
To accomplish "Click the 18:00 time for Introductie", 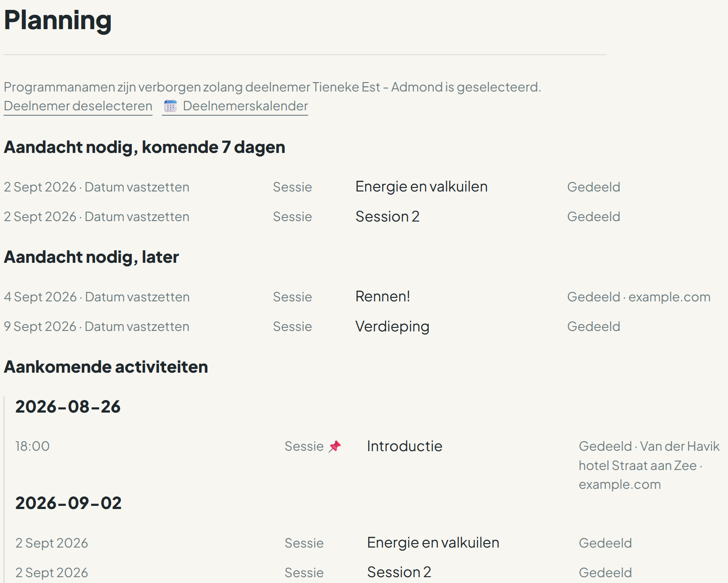I will click(x=32, y=446).
